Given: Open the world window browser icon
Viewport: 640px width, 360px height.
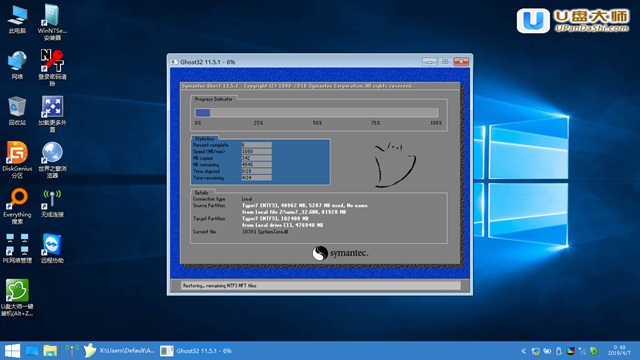Looking at the screenshot, I should tap(52, 160).
